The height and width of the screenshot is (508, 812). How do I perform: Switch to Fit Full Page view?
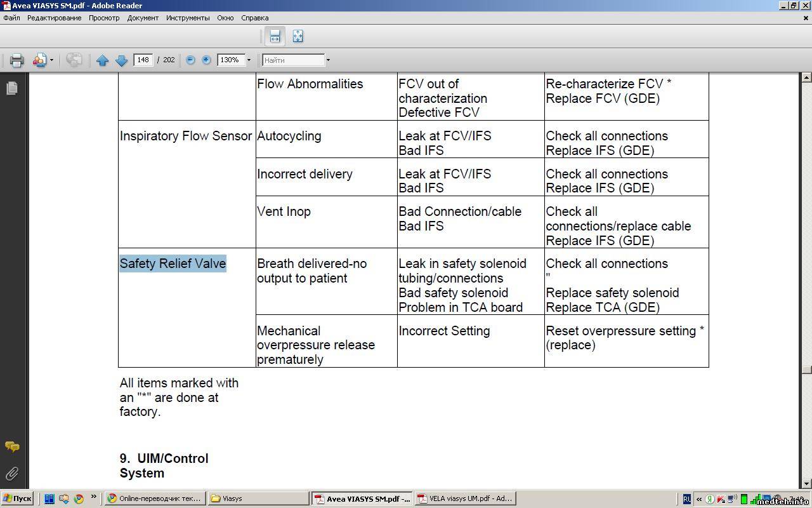point(298,36)
